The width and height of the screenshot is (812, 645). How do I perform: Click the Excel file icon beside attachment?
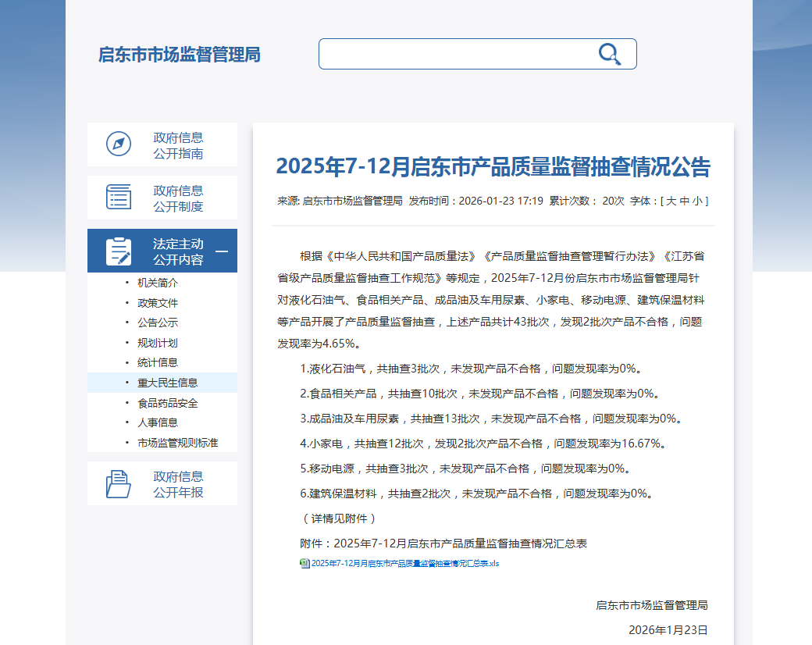[304, 563]
